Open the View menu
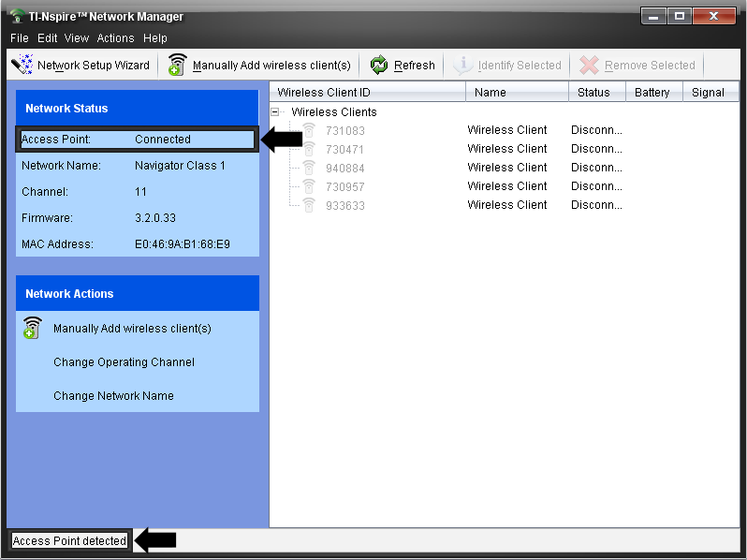 (x=77, y=38)
